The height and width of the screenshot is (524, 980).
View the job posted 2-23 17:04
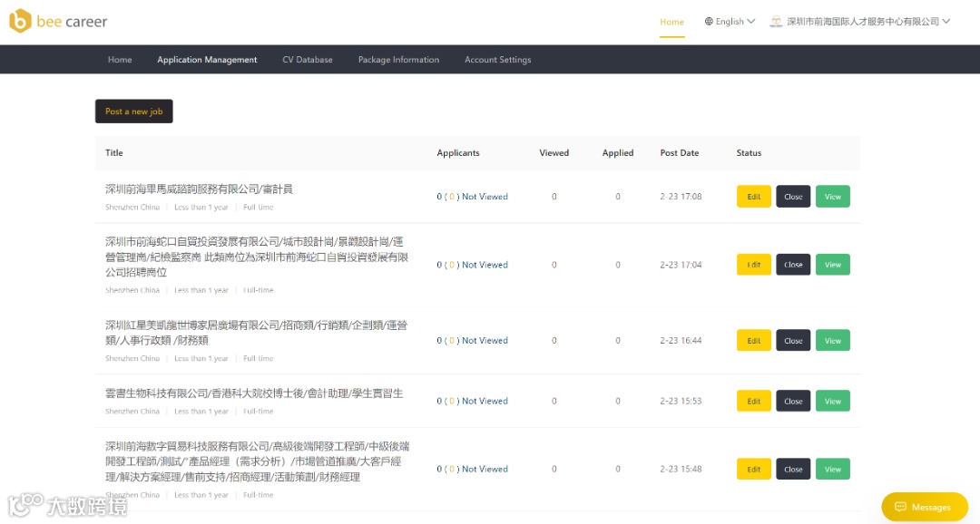click(832, 264)
